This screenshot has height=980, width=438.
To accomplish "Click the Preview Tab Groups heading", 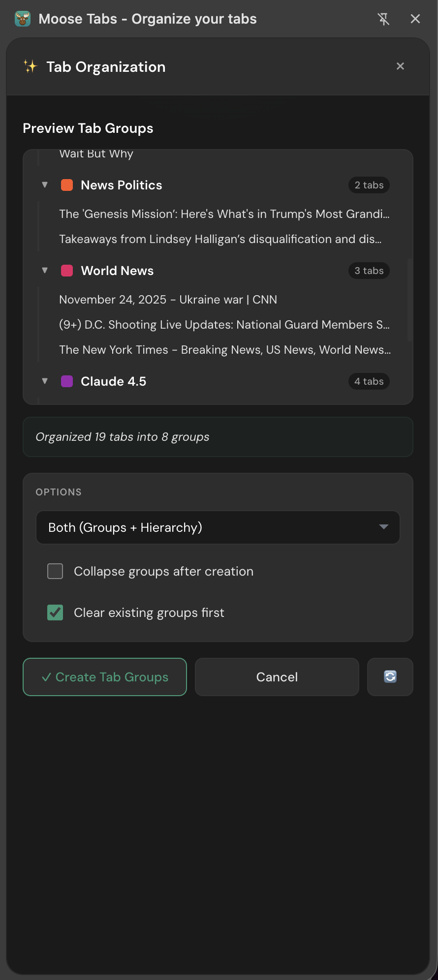I will point(88,128).
